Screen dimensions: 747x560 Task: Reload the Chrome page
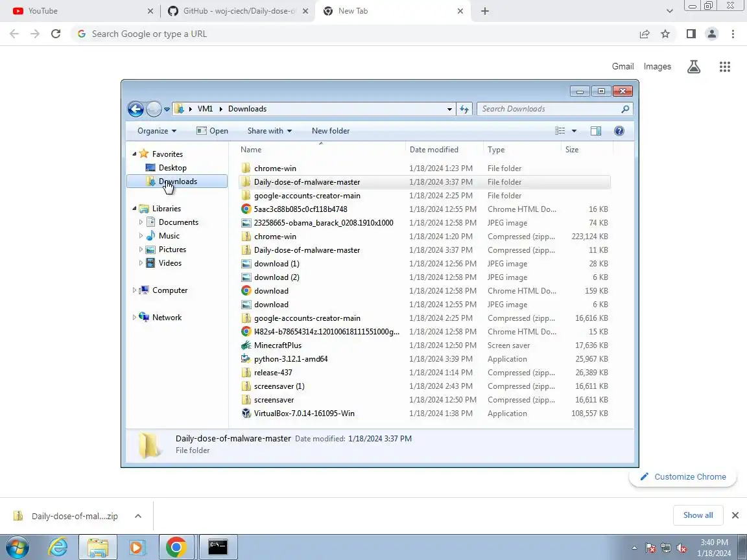pos(56,34)
